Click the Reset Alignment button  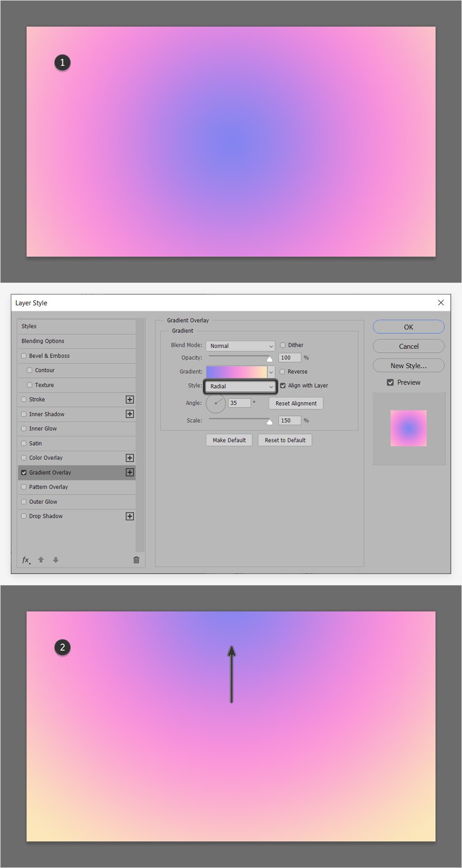point(296,403)
